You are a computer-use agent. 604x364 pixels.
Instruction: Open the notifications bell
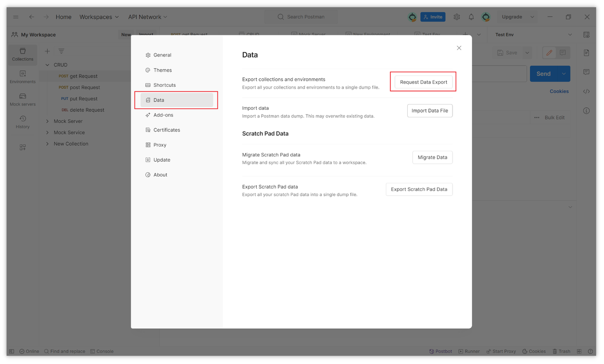pyautogui.click(x=471, y=17)
